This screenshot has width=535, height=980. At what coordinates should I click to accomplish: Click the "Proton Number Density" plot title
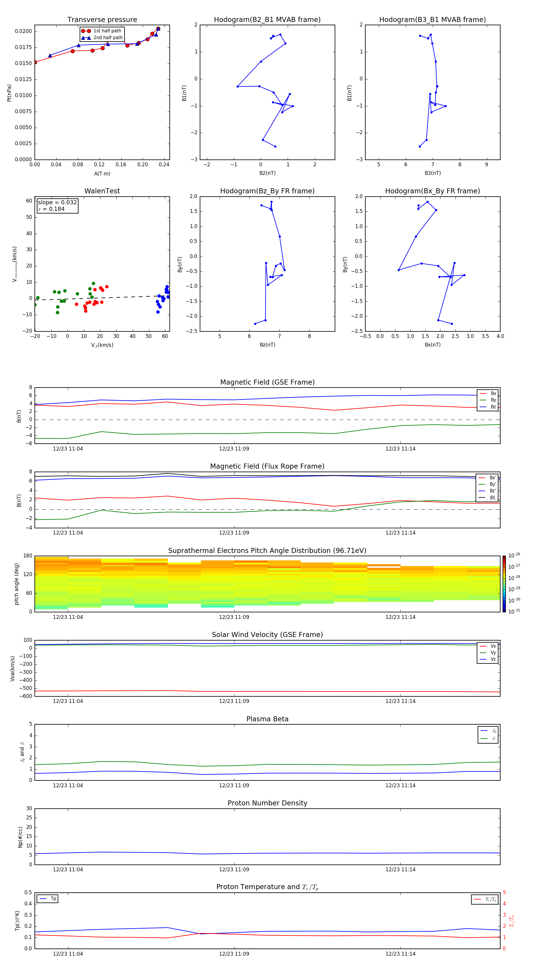(x=267, y=803)
